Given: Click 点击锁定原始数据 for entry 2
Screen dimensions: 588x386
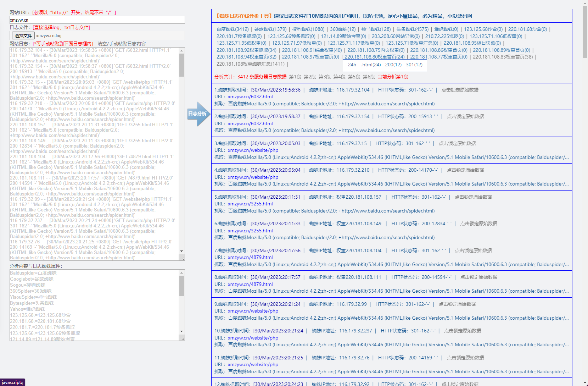Looking at the screenshot, I should coord(465,116).
